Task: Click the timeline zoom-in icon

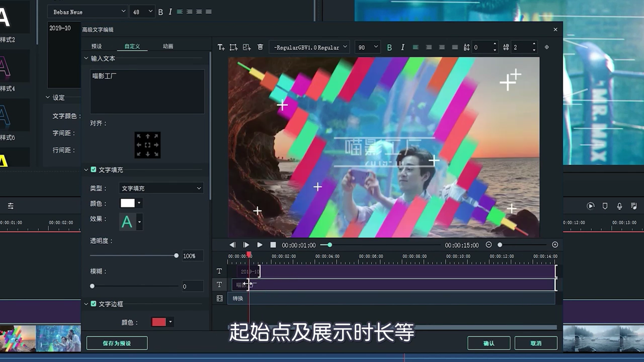Action: 555,245
